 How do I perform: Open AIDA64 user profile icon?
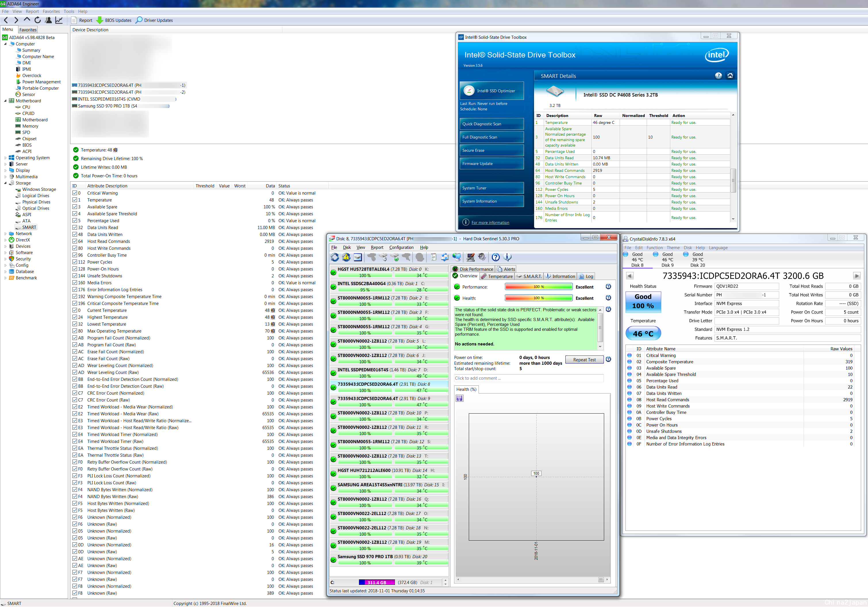pos(48,20)
